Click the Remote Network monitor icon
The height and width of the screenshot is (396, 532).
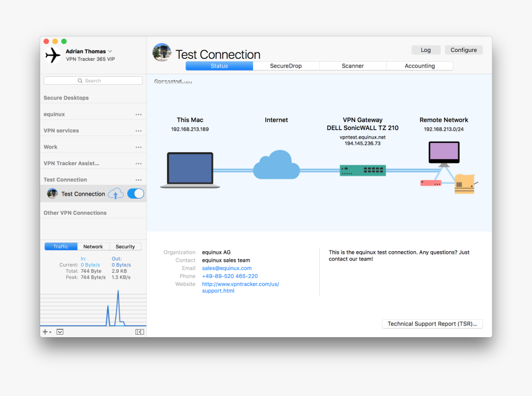(x=444, y=154)
